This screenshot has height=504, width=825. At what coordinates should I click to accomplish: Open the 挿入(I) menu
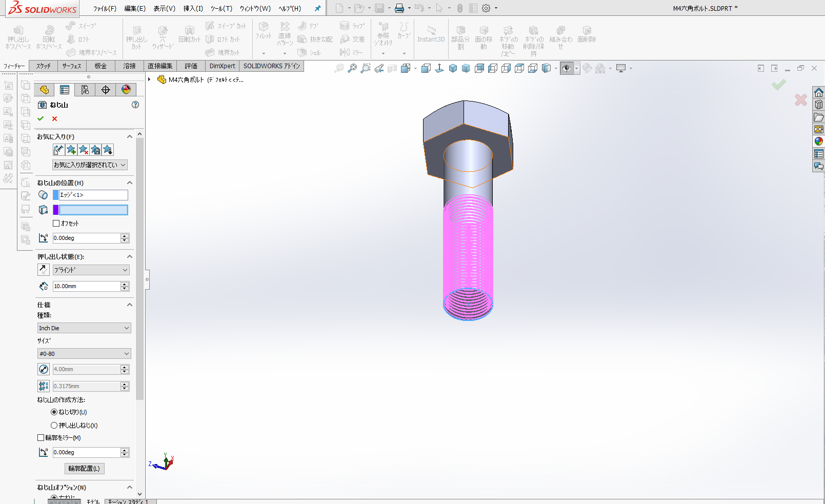[x=193, y=8]
